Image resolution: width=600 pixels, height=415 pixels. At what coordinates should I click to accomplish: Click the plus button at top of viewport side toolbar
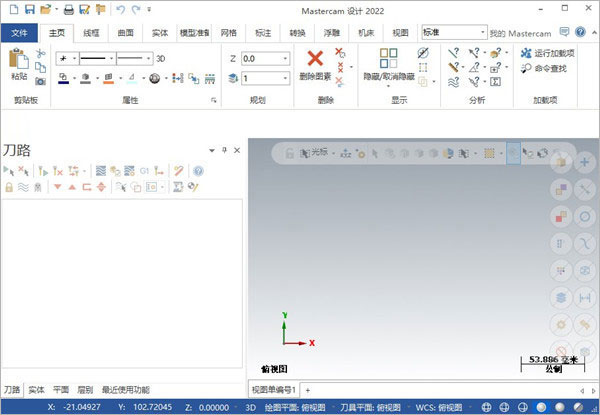pyautogui.click(x=584, y=162)
